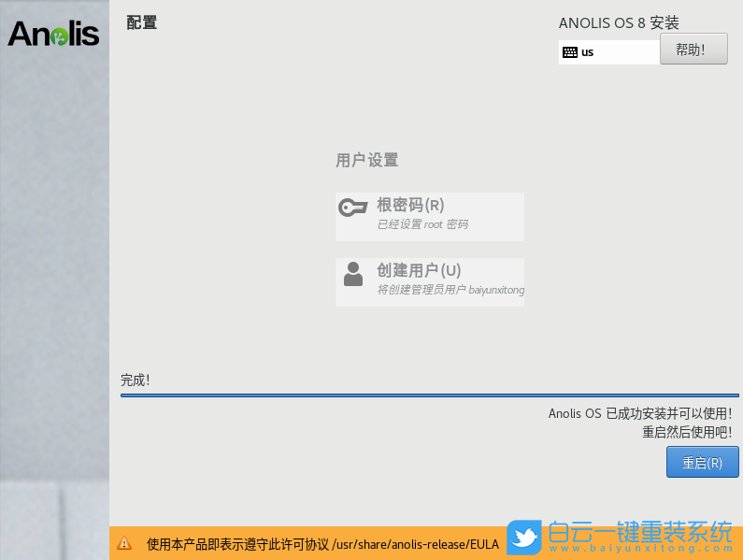Click the 已经设置 root 密码 status text
This screenshot has width=743, height=560.
click(x=422, y=224)
